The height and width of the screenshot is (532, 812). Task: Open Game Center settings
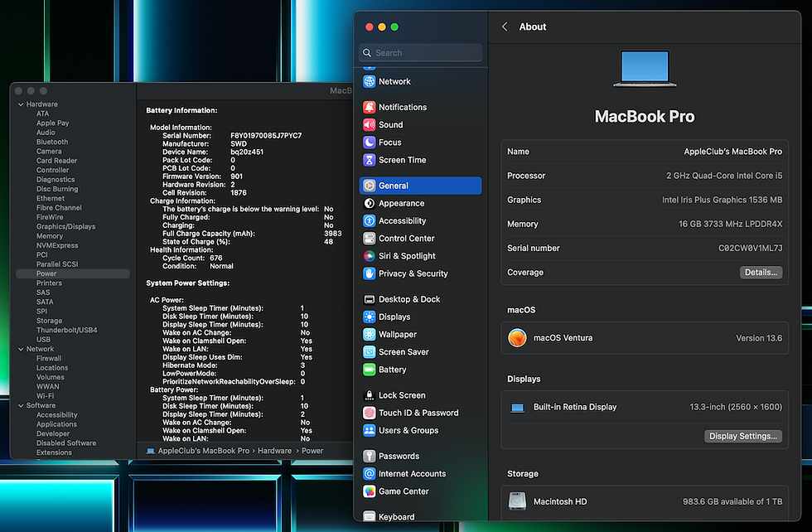420,491
